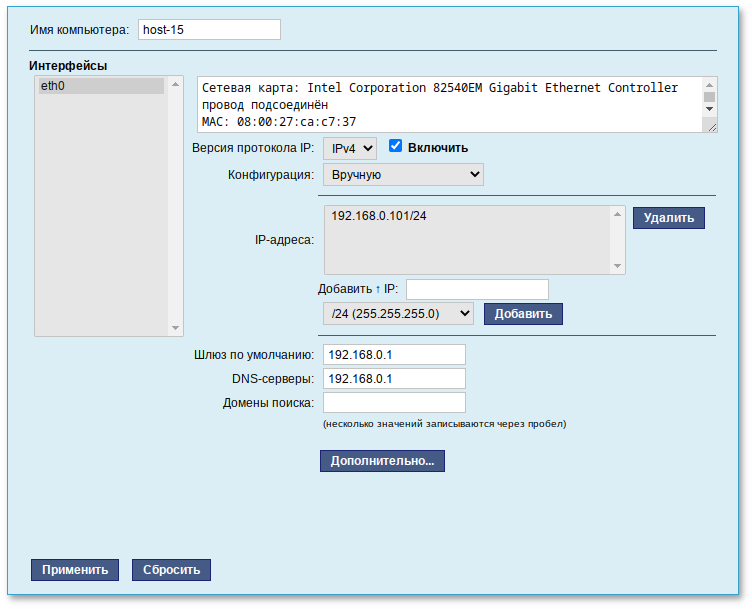This screenshot has height=609, width=752.
Task: Select eth0 in the interfaces list
Action: click(x=100, y=86)
